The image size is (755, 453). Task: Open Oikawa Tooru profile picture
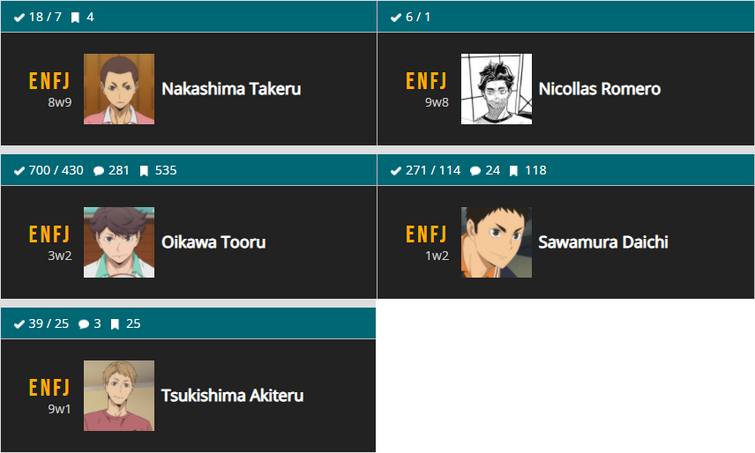tap(119, 242)
